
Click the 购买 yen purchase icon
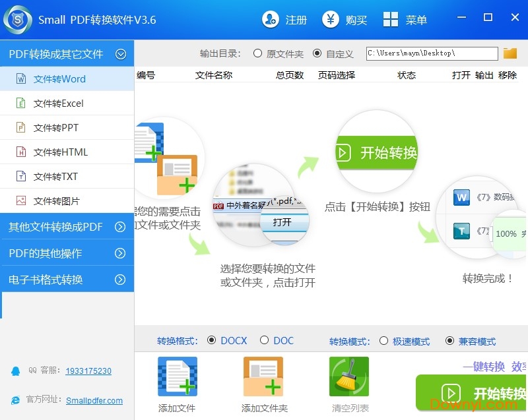pyautogui.click(x=331, y=20)
